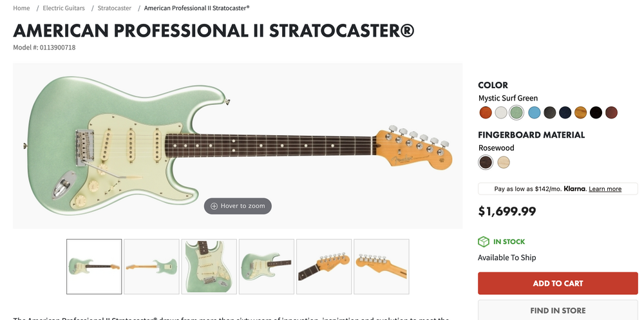
Task: Choose the white color swatch
Action: pyautogui.click(x=501, y=113)
